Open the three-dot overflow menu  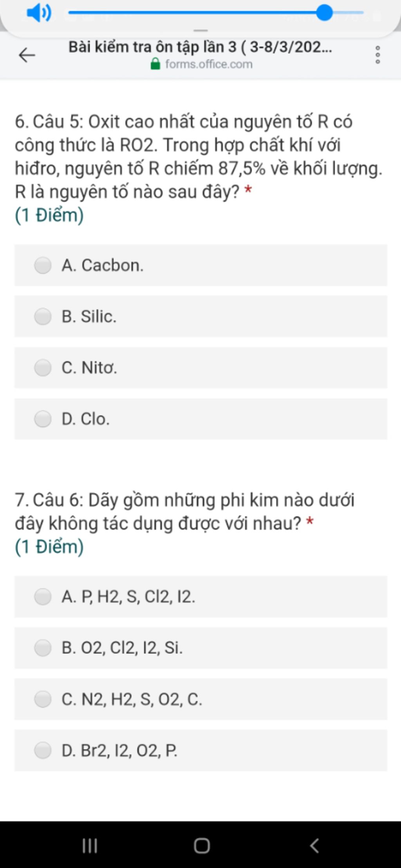pos(378,55)
